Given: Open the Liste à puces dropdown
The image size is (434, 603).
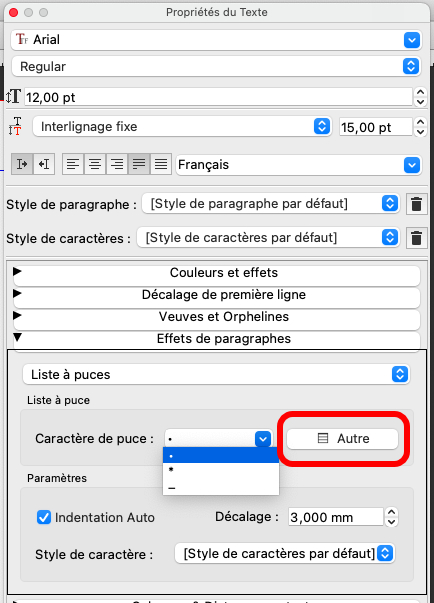Looking at the screenshot, I should point(216,374).
